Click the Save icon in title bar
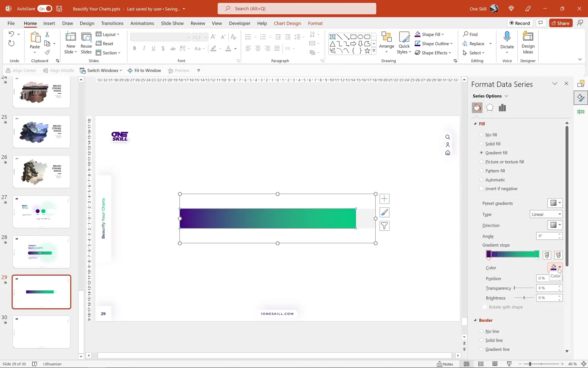 click(59, 9)
